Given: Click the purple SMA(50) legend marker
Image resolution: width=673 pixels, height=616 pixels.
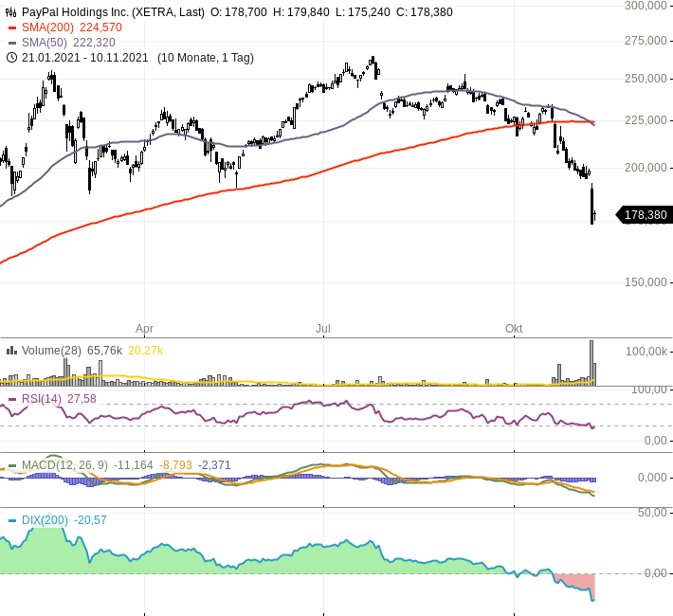Looking at the screenshot, I should coord(12,43).
